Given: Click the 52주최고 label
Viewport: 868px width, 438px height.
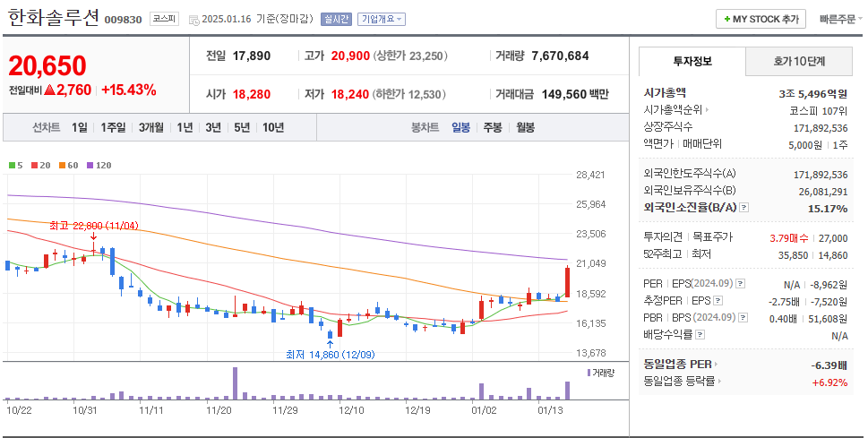Looking at the screenshot, I should [663, 254].
